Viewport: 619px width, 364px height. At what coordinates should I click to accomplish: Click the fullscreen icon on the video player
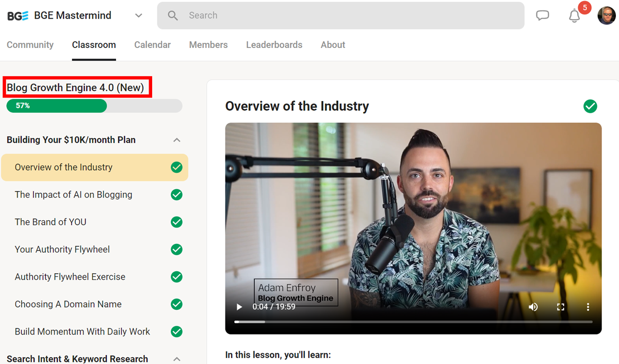point(561,307)
